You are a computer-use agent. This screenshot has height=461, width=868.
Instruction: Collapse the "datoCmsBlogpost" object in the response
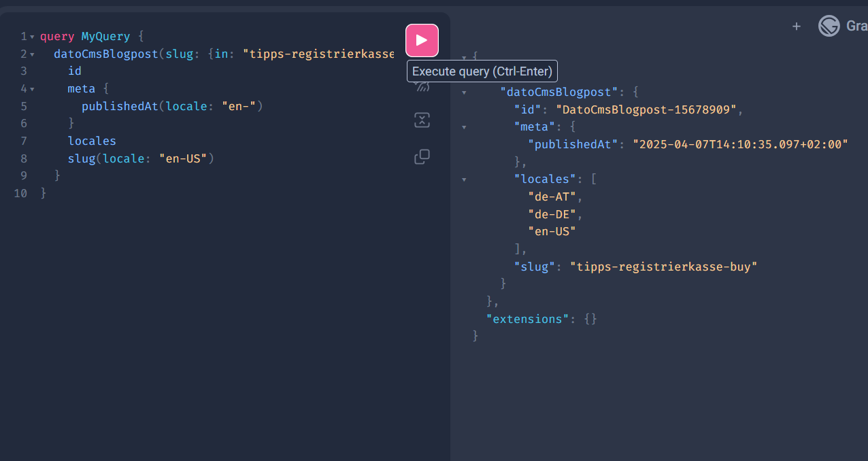point(464,92)
